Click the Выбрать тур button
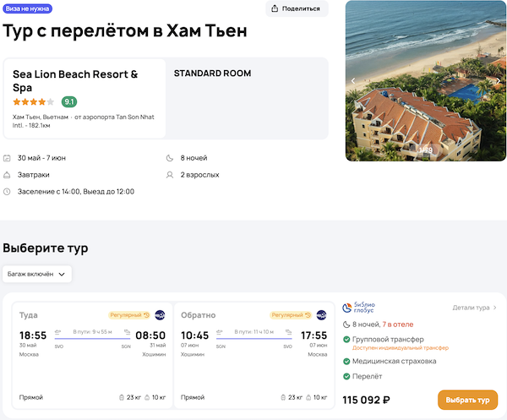Image resolution: width=507 pixels, height=420 pixels. click(x=467, y=400)
